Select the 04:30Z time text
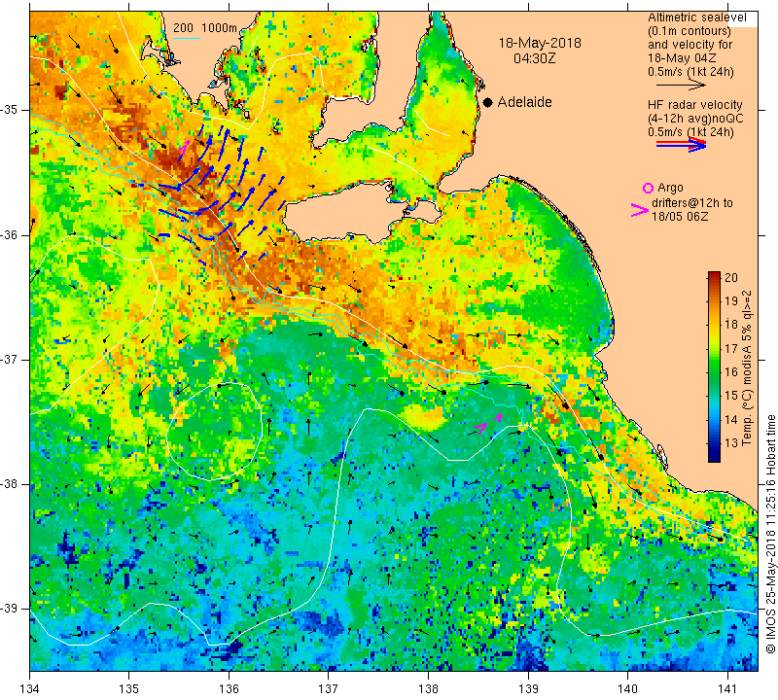 [534, 58]
